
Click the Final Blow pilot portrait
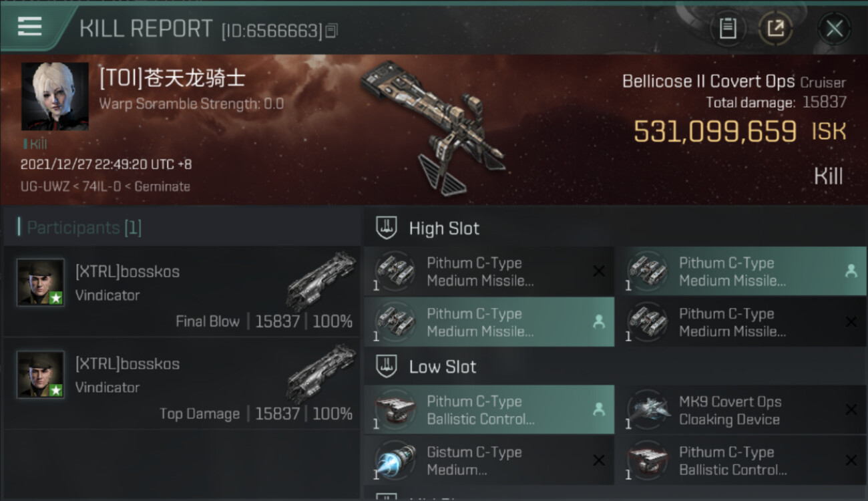point(41,283)
